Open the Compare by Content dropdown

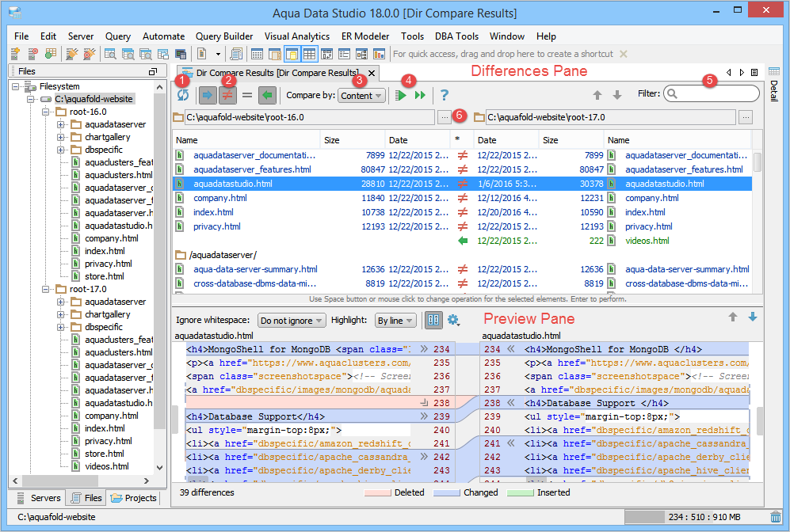pyautogui.click(x=361, y=96)
